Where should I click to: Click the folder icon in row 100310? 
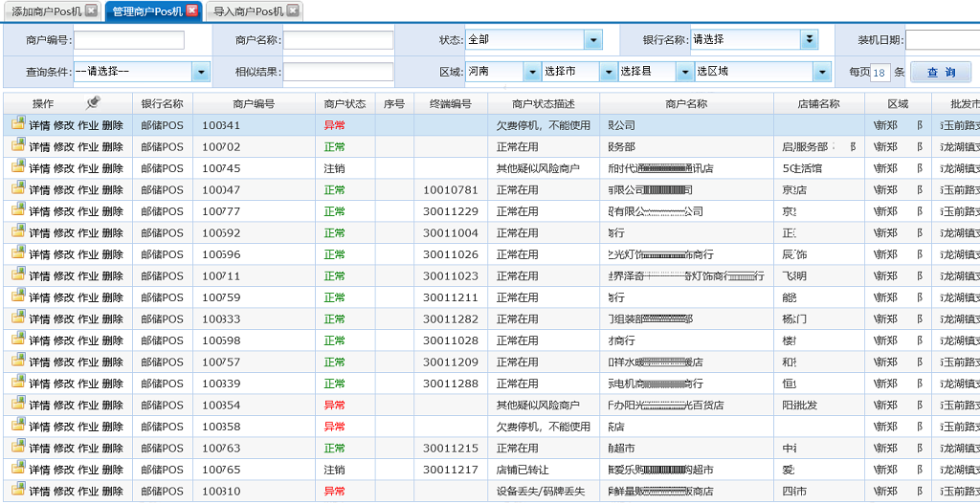[18, 489]
